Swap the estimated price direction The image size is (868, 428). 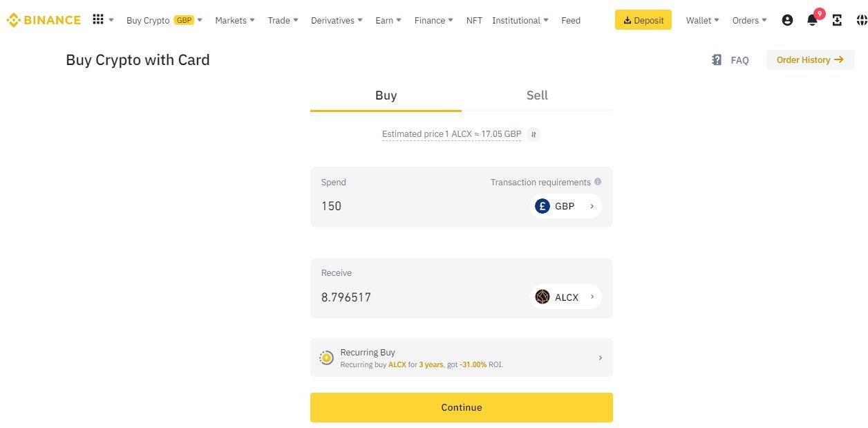533,134
